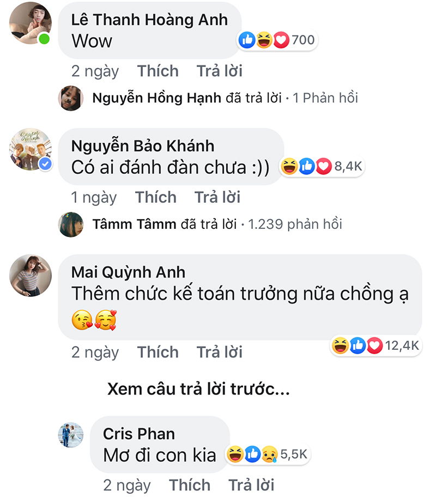Viewport: 436px width, 504px height.
Task: Reply to Cris Phan's comment
Action: click(x=251, y=485)
